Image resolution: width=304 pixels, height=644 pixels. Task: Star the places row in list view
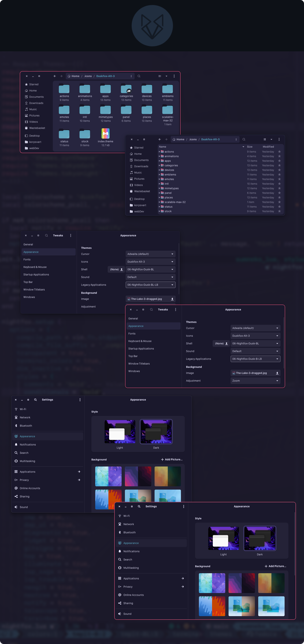click(279, 197)
